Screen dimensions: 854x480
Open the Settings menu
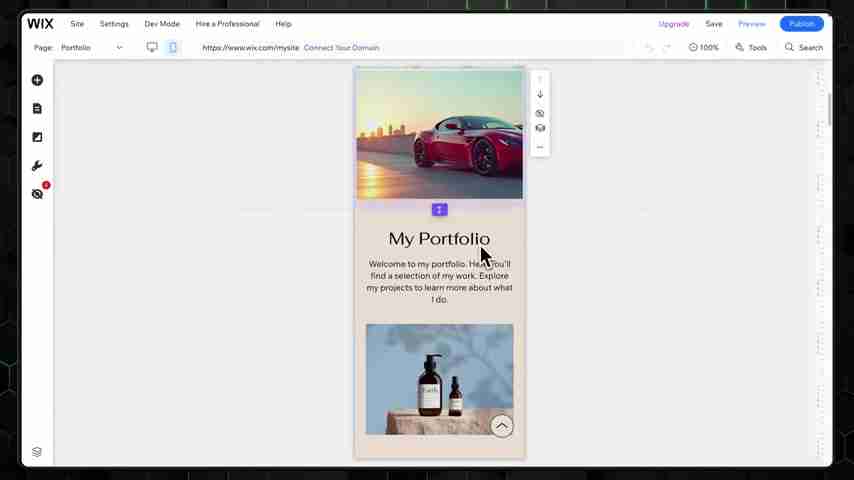coord(114,24)
